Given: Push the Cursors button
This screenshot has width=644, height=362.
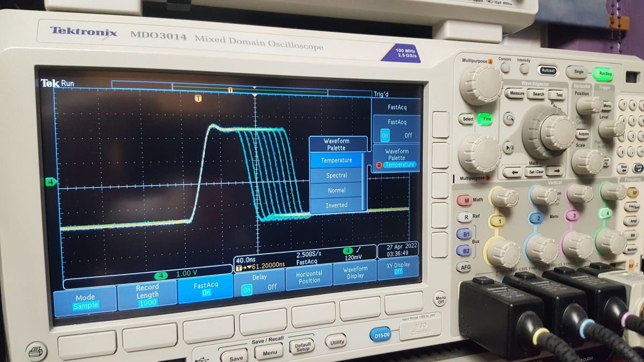Looking at the screenshot, I should [505, 68].
